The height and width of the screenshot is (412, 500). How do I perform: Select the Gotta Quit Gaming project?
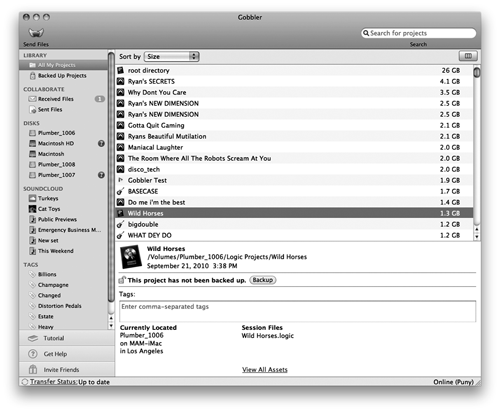click(x=294, y=125)
